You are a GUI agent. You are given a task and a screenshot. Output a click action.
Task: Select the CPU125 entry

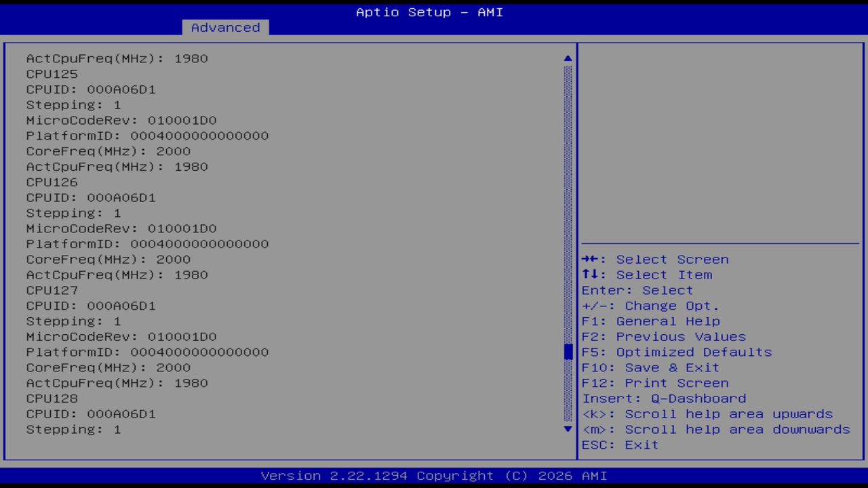point(52,73)
